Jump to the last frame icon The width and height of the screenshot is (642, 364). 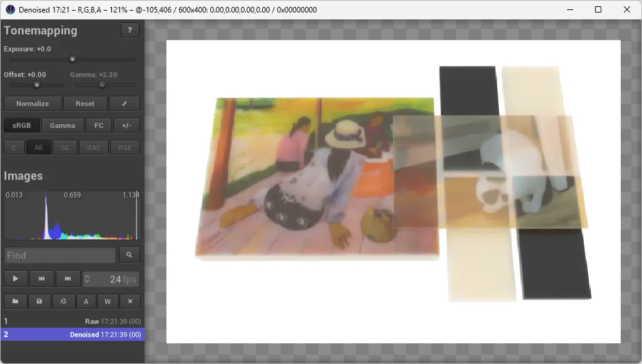[x=68, y=278]
